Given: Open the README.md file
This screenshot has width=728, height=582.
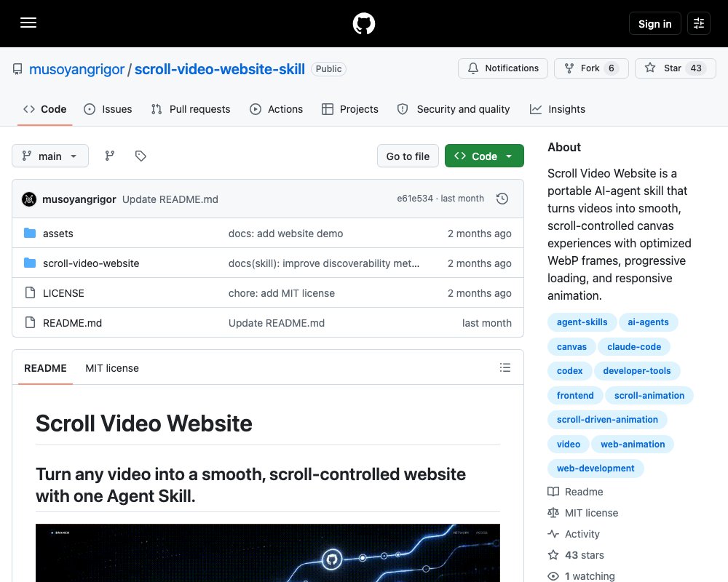Looking at the screenshot, I should [72, 323].
